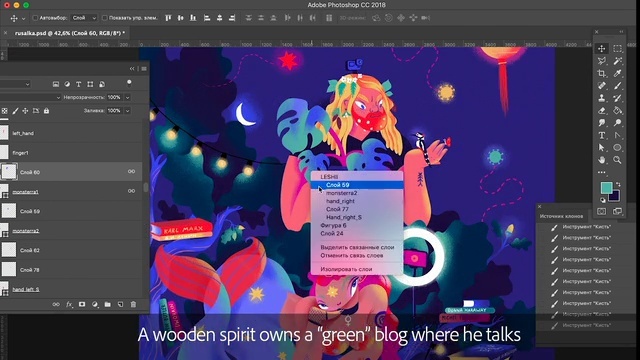Select the Polygonal Lasso tool

[x=602, y=61]
